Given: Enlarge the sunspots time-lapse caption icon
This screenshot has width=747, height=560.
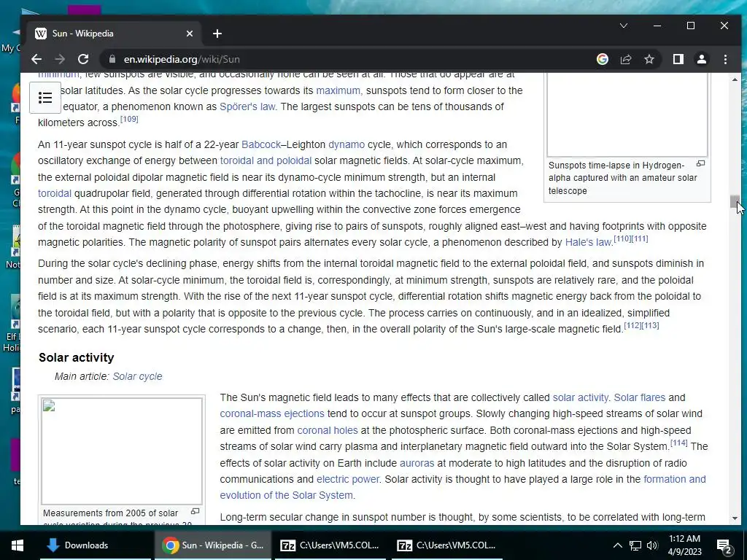Looking at the screenshot, I should tap(701, 163).
